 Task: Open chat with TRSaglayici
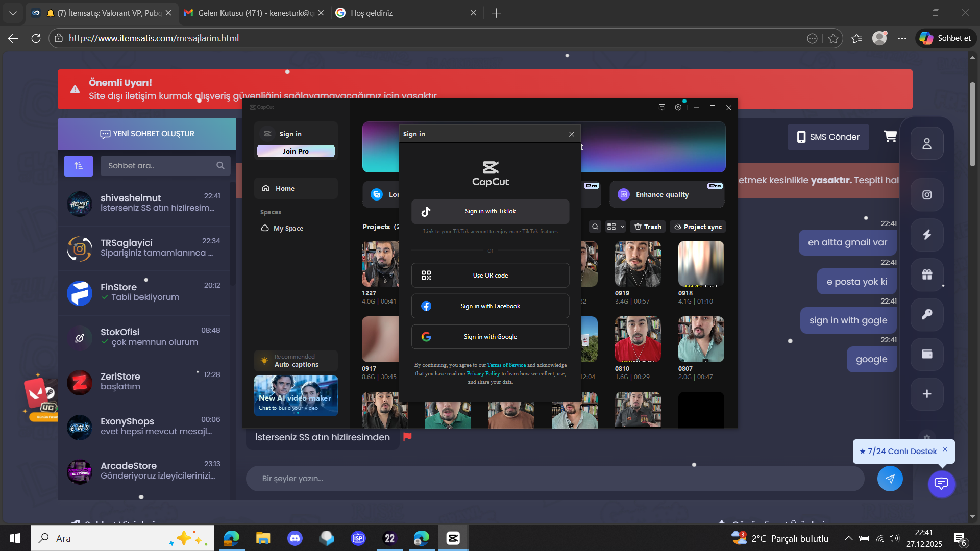[x=144, y=248]
